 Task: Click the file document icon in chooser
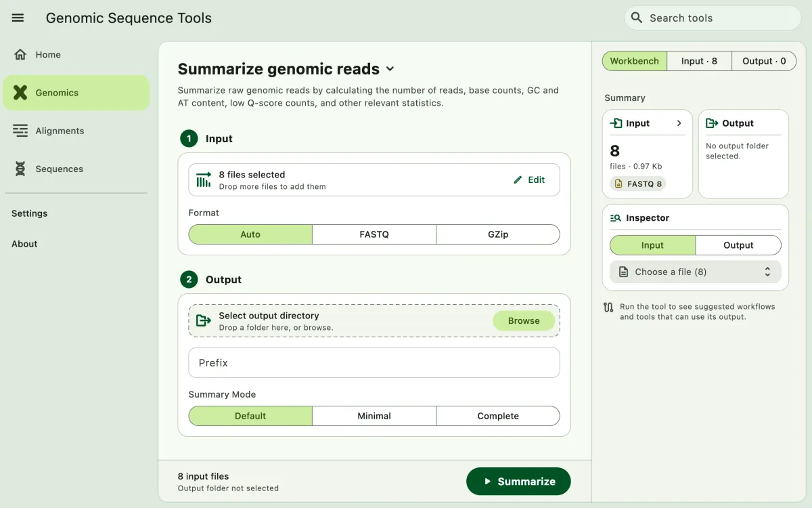click(624, 272)
